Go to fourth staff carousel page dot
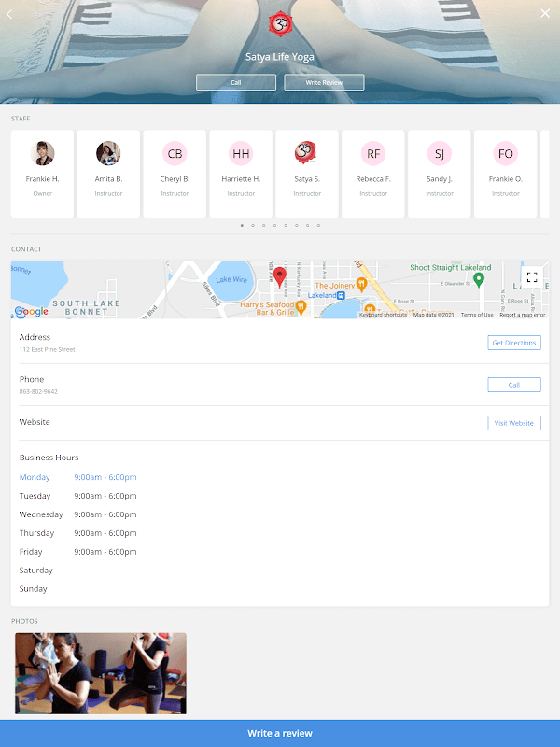560x747 pixels. click(274, 225)
